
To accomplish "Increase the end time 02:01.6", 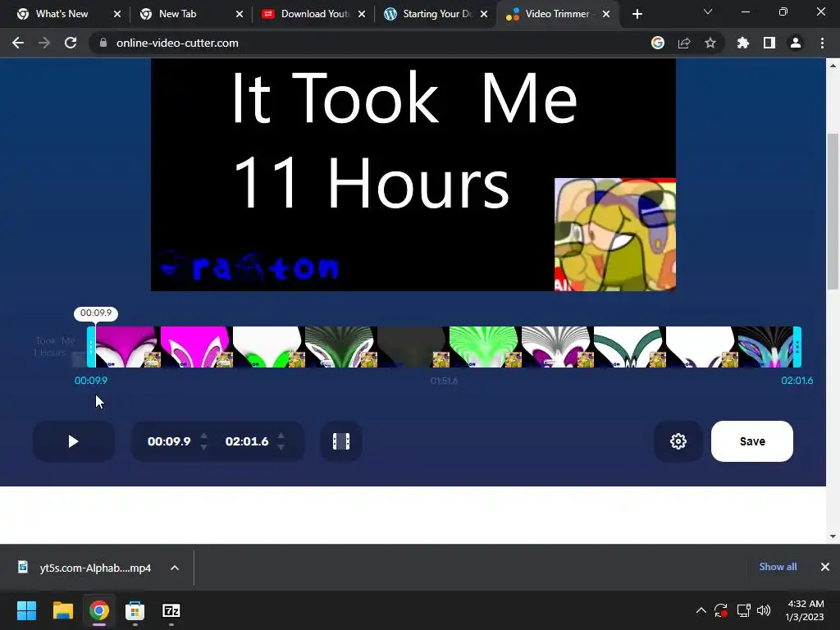I will pos(281,436).
